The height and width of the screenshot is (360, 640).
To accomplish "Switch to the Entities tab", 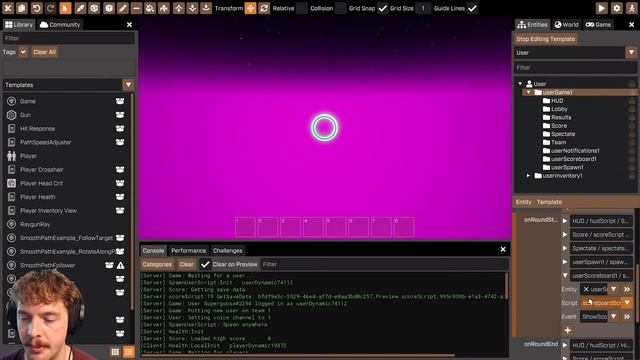I will (532, 24).
